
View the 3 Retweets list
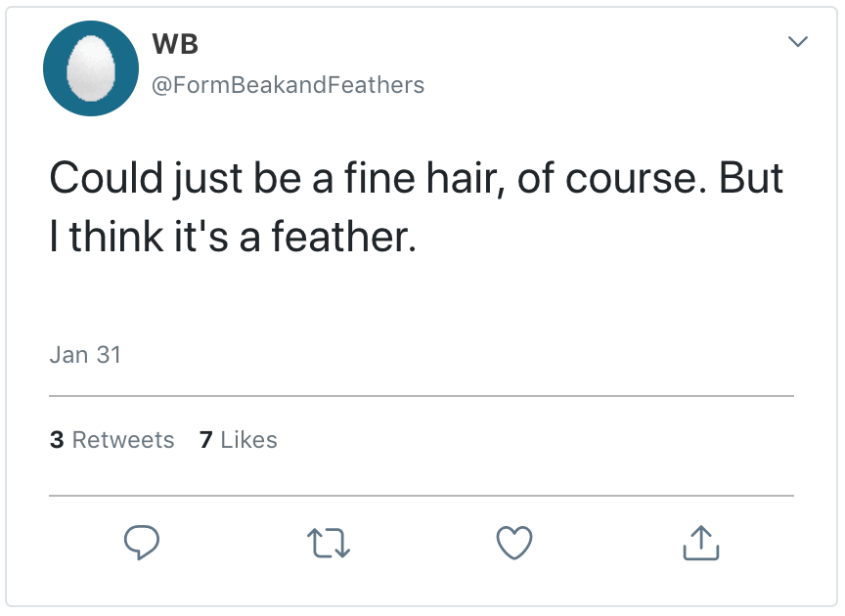click(111, 440)
